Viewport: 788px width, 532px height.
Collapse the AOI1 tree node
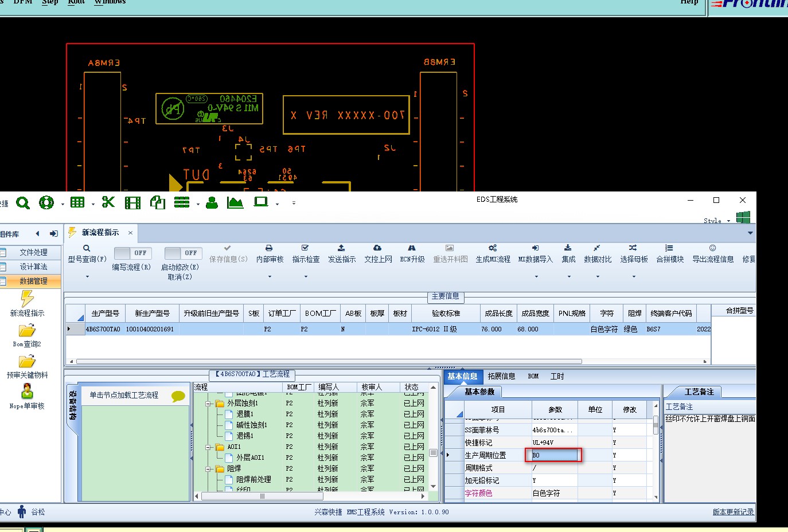(x=208, y=447)
